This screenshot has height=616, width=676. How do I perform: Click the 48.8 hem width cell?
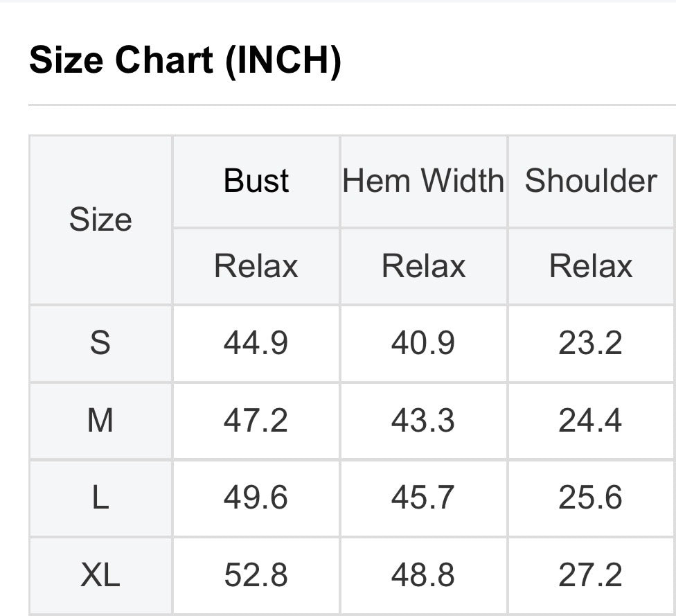pyautogui.click(x=423, y=575)
